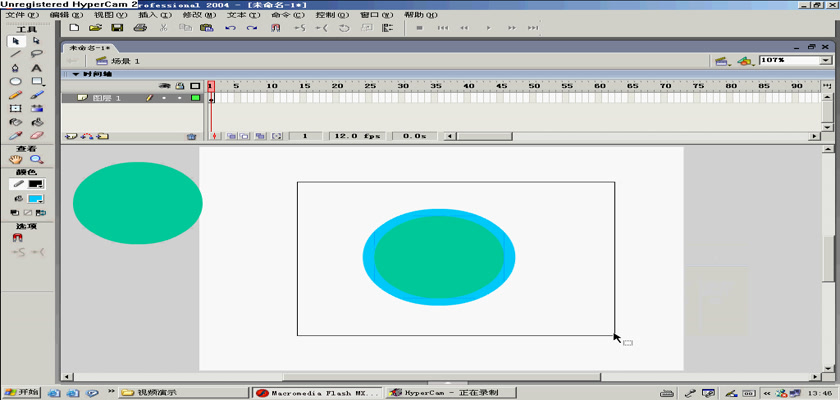Click the Save toolbar icon
The height and width of the screenshot is (400, 840).
(x=117, y=28)
